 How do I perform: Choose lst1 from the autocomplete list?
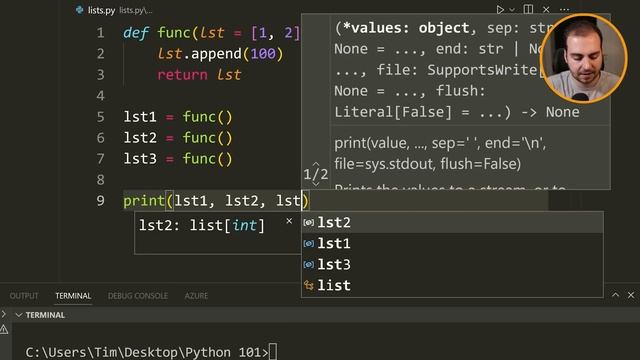point(452,244)
